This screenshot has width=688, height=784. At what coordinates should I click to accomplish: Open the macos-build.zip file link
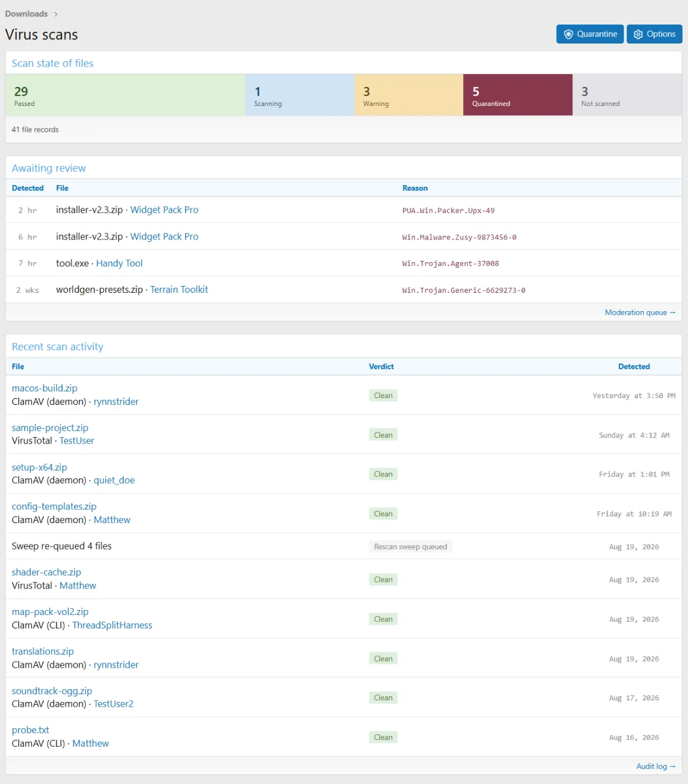(x=45, y=388)
